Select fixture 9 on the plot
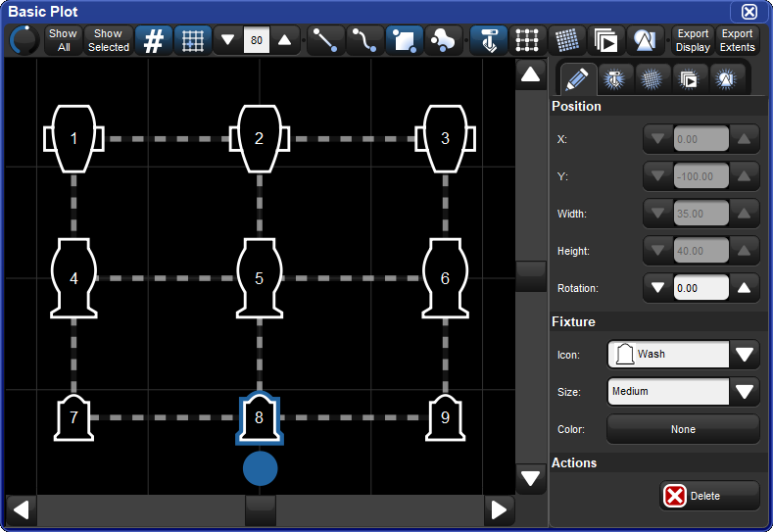 (445, 417)
